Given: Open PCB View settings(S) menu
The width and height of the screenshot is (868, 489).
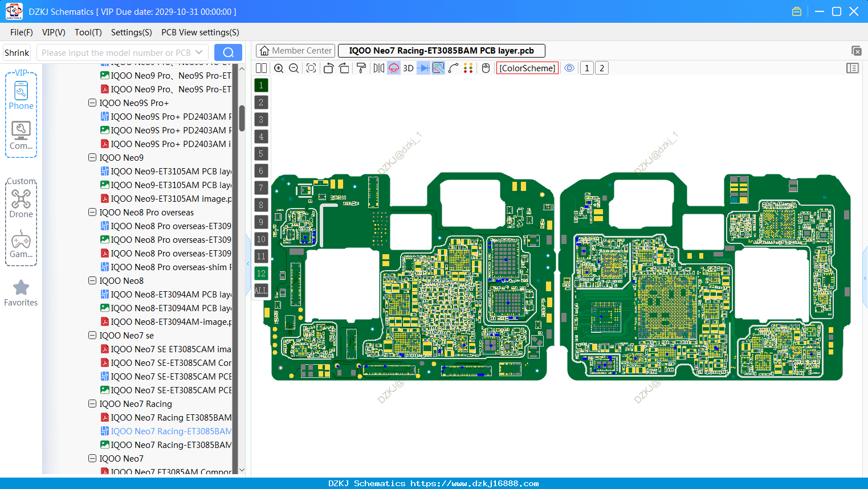Looking at the screenshot, I should pos(200,32).
